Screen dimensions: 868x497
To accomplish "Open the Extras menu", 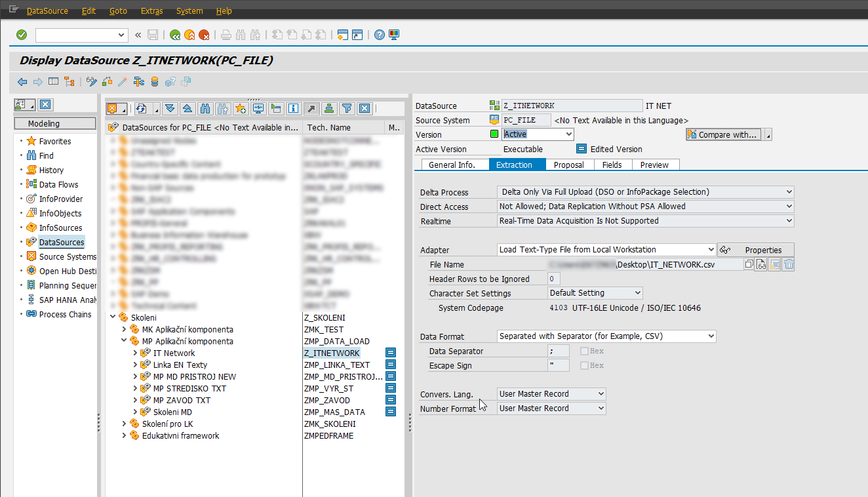I will pos(151,11).
